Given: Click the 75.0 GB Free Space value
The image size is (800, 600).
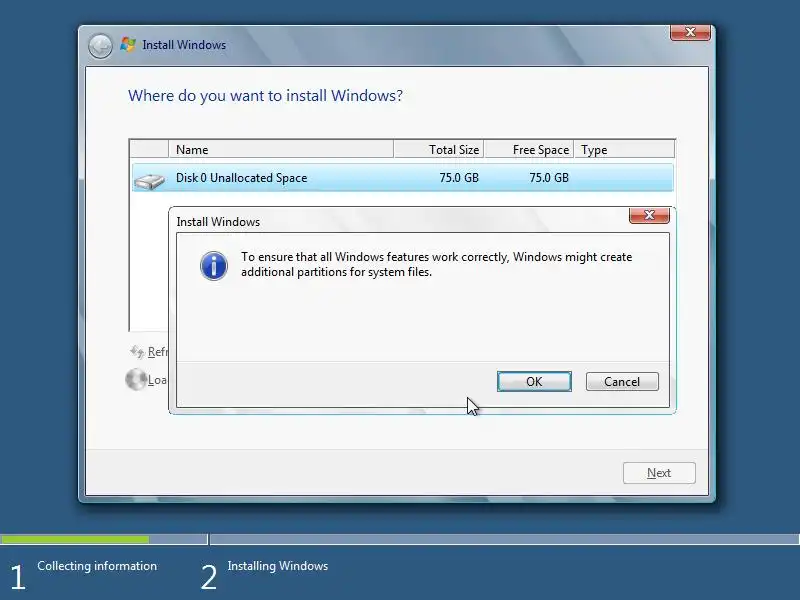Looking at the screenshot, I should pyautogui.click(x=548, y=178).
